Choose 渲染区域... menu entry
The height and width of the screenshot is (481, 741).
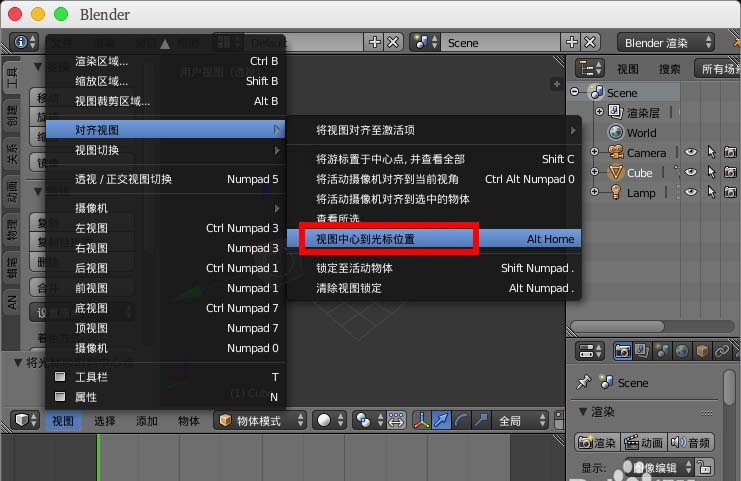click(x=166, y=61)
